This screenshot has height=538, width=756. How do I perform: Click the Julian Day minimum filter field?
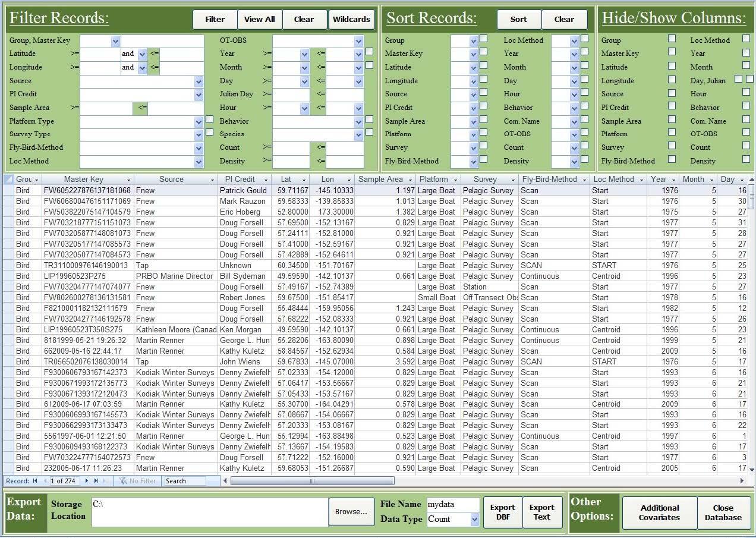(x=291, y=94)
